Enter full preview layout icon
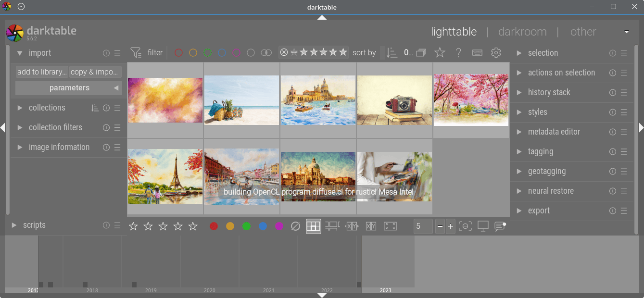Image resolution: width=644 pixels, height=298 pixels. (390, 226)
